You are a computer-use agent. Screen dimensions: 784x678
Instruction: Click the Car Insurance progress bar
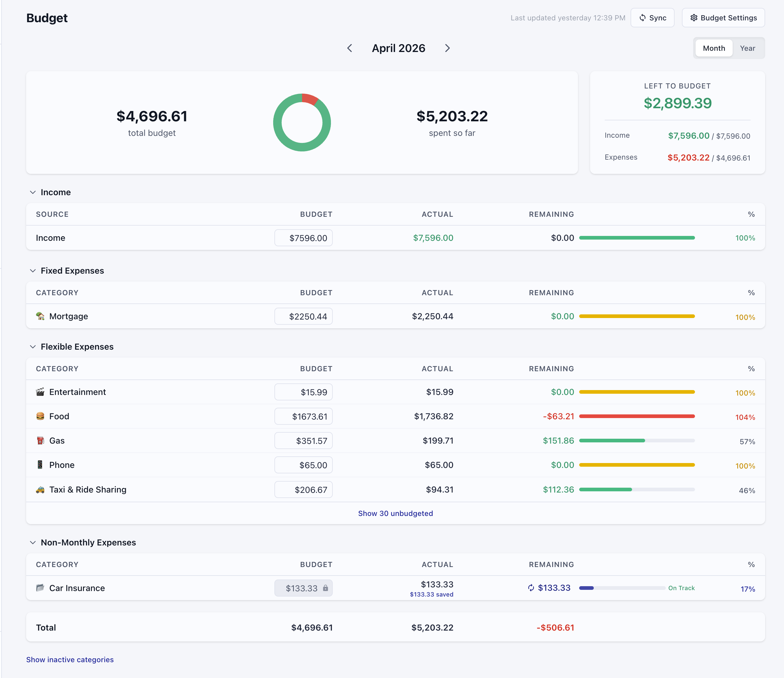tap(622, 588)
